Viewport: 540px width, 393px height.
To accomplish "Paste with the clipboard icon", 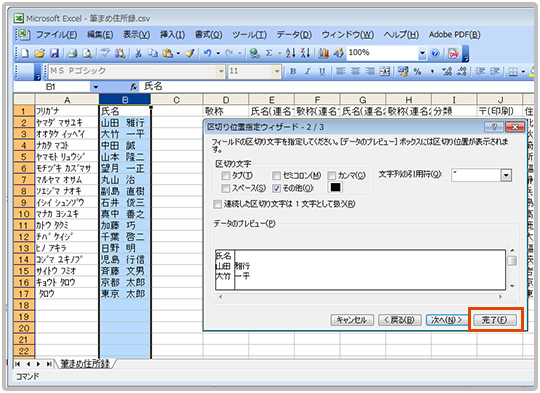I will point(168,53).
